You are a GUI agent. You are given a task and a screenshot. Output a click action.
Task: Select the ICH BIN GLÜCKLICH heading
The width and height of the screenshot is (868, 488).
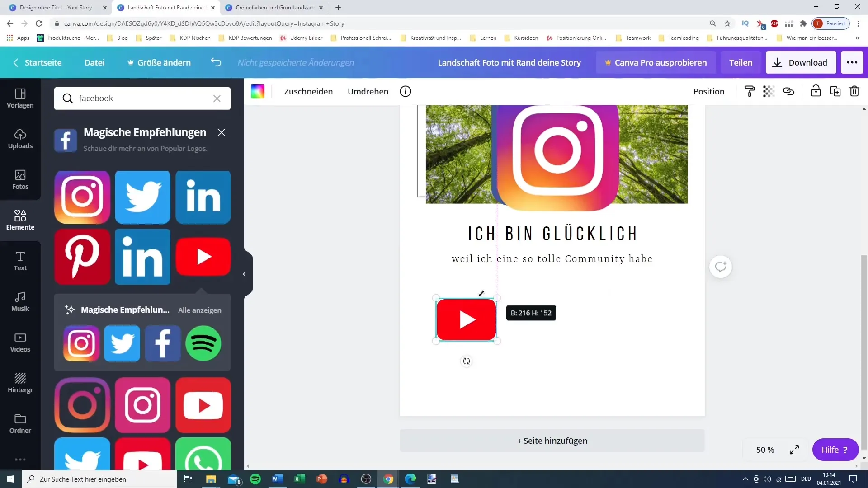click(552, 234)
